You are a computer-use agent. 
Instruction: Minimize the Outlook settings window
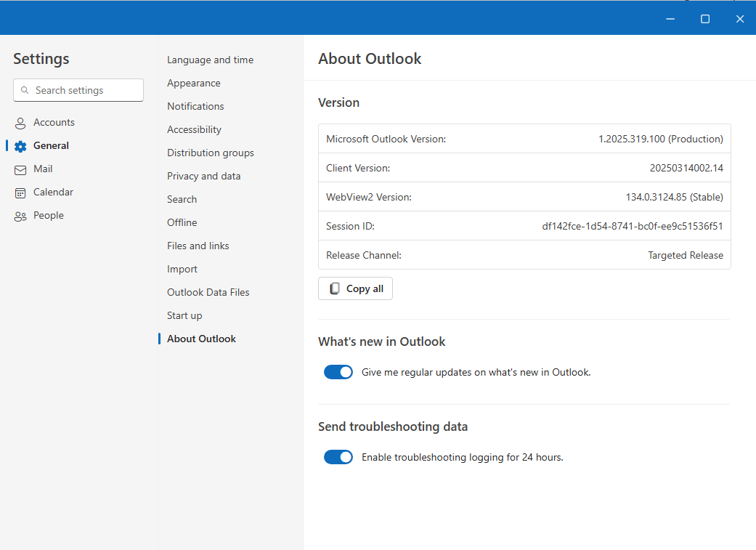670,19
